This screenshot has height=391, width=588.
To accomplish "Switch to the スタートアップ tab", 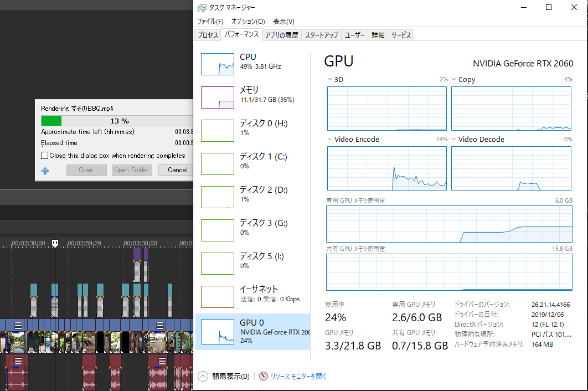I will click(321, 35).
